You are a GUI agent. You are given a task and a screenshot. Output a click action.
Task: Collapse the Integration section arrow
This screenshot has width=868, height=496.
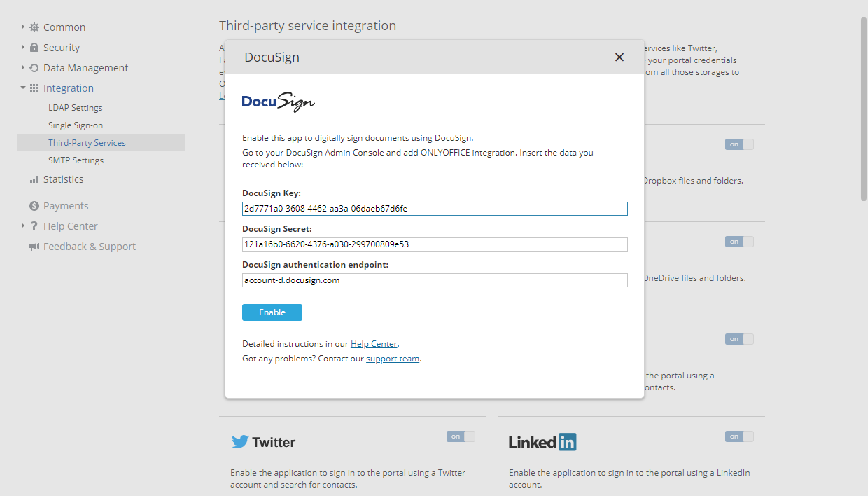point(23,88)
